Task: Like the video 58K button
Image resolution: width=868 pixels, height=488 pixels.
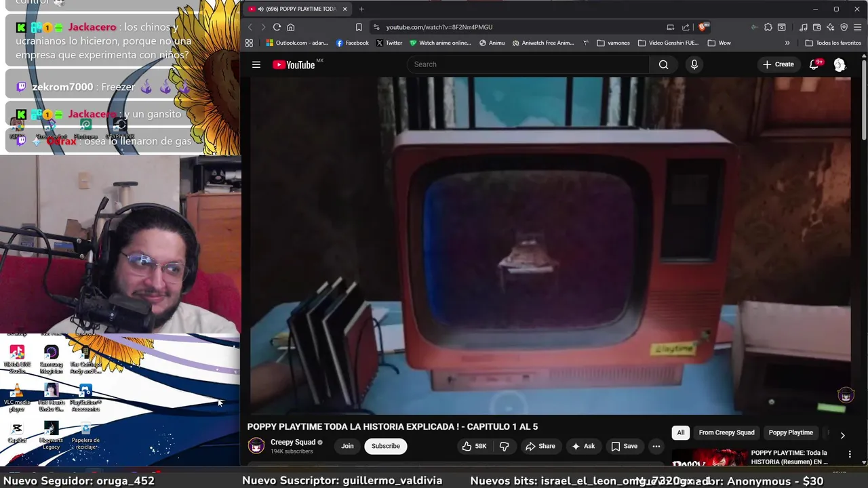Action: pos(475,446)
